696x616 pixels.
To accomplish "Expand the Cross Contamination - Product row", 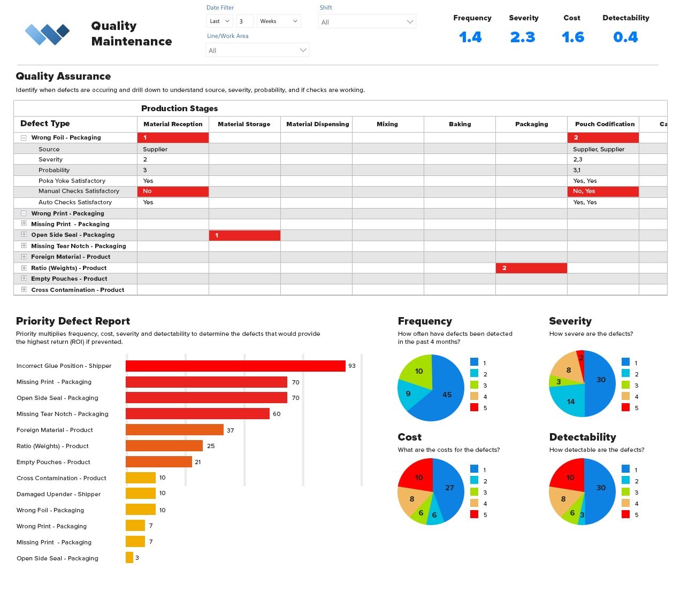I will [x=23, y=290].
